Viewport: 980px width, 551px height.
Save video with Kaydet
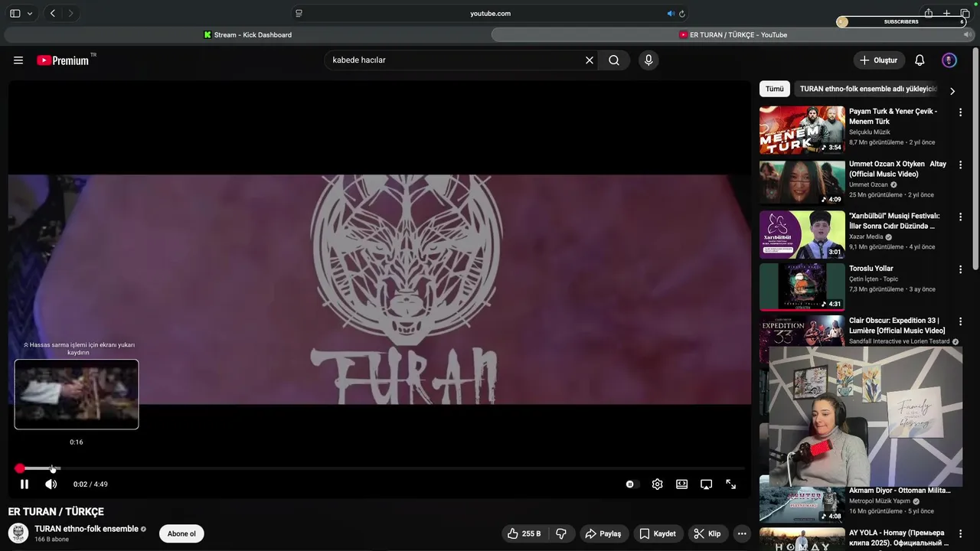pos(658,533)
